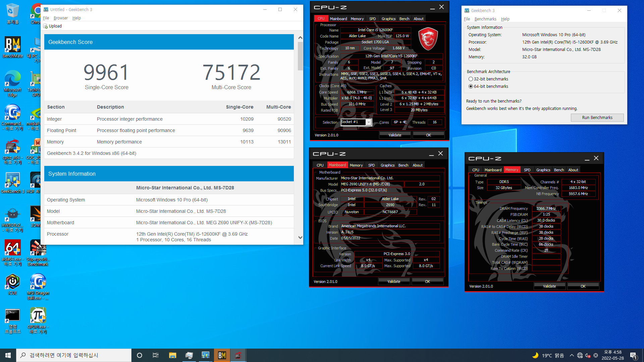Open aida64.exe desktop shortcut

pos(12,253)
